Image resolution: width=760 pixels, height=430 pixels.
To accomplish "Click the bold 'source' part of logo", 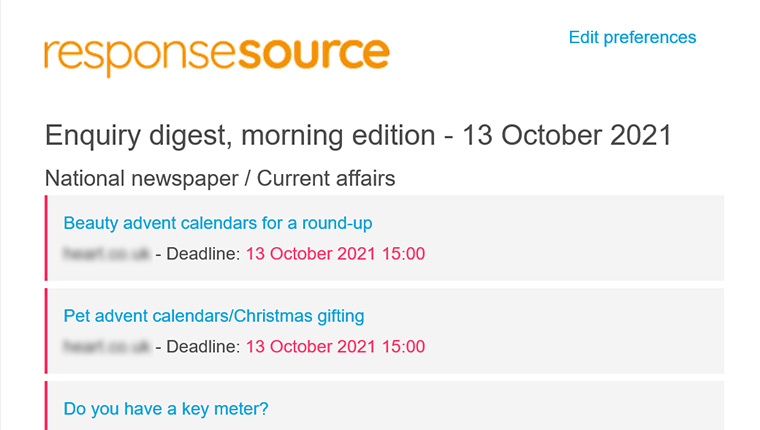I will pyautogui.click(x=314, y=53).
